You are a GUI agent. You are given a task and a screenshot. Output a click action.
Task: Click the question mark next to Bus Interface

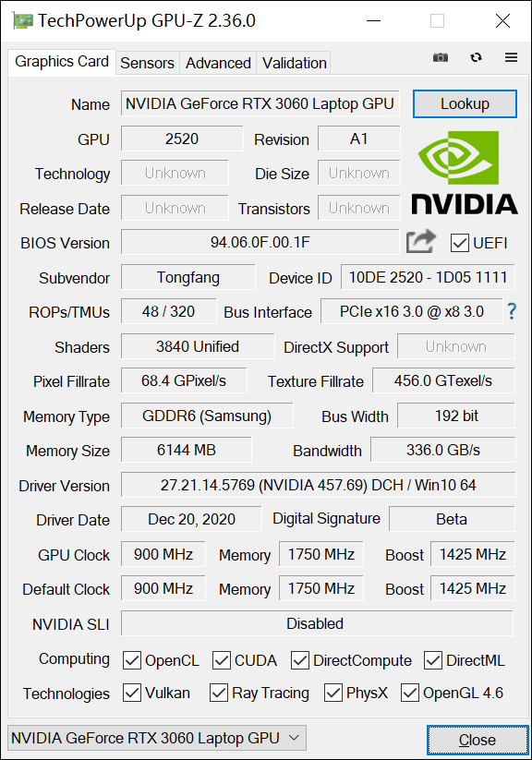(512, 312)
